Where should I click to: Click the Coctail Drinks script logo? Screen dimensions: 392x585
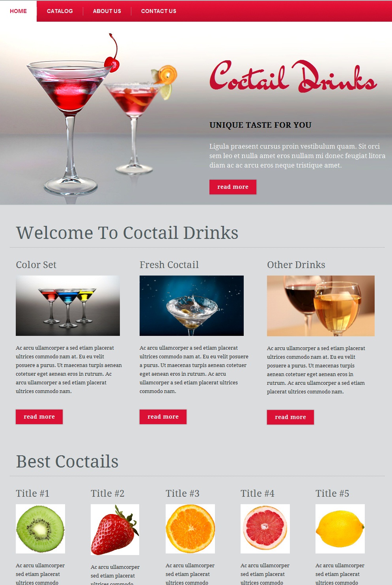point(293,76)
